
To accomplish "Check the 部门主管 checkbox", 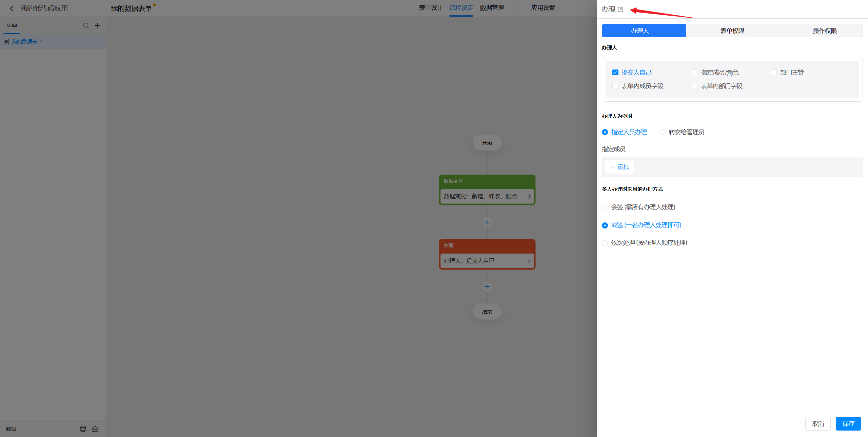I will coord(774,73).
